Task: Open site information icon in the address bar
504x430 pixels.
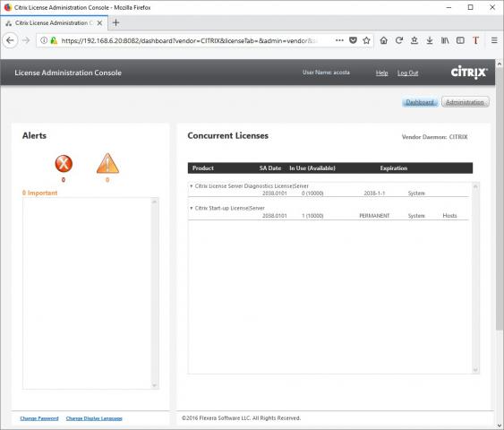Action: 44,40
